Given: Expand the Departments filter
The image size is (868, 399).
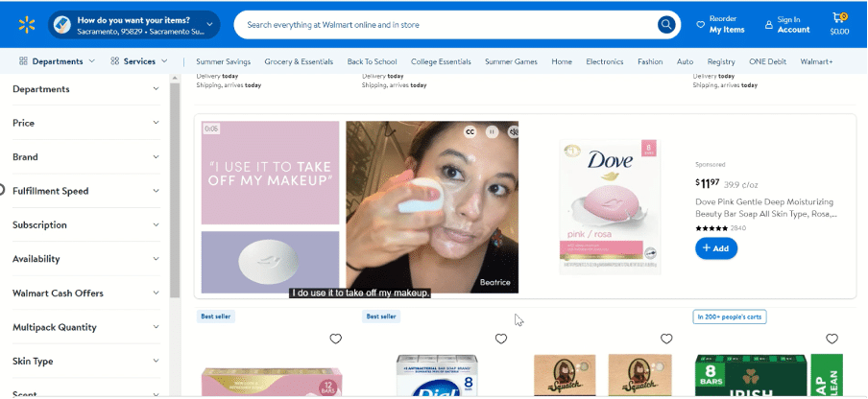Looking at the screenshot, I should click(85, 89).
